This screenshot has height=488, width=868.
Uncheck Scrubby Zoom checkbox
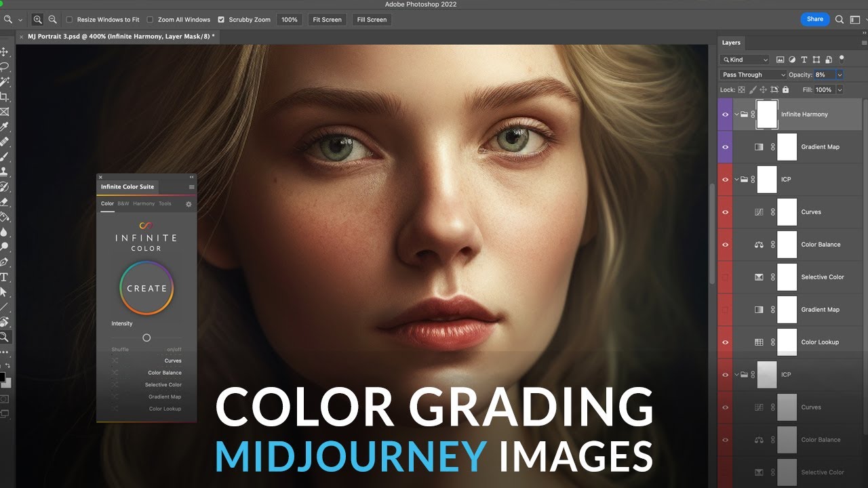221,20
